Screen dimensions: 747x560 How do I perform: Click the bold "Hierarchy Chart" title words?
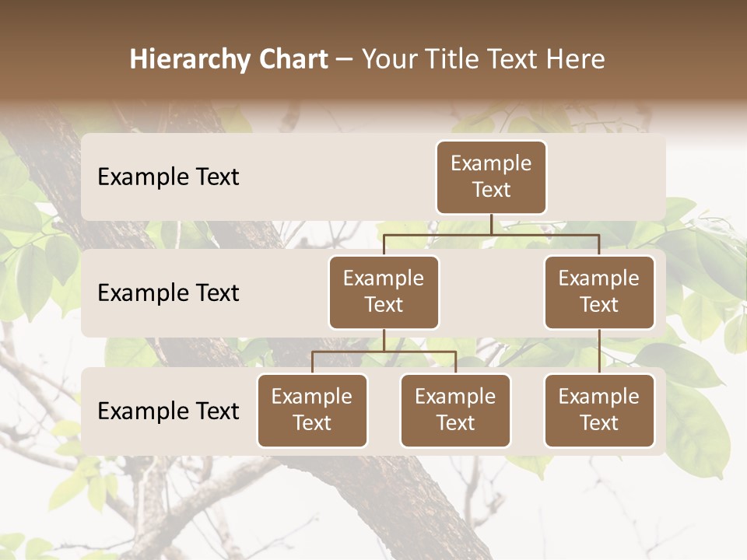click(x=228, y=59)
